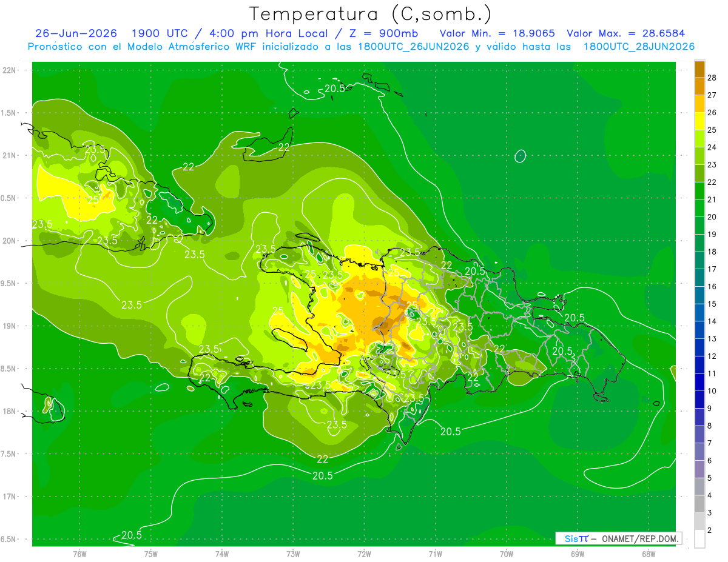
Task: Click the '19N' latitude axis label
Action: point(9,326)
